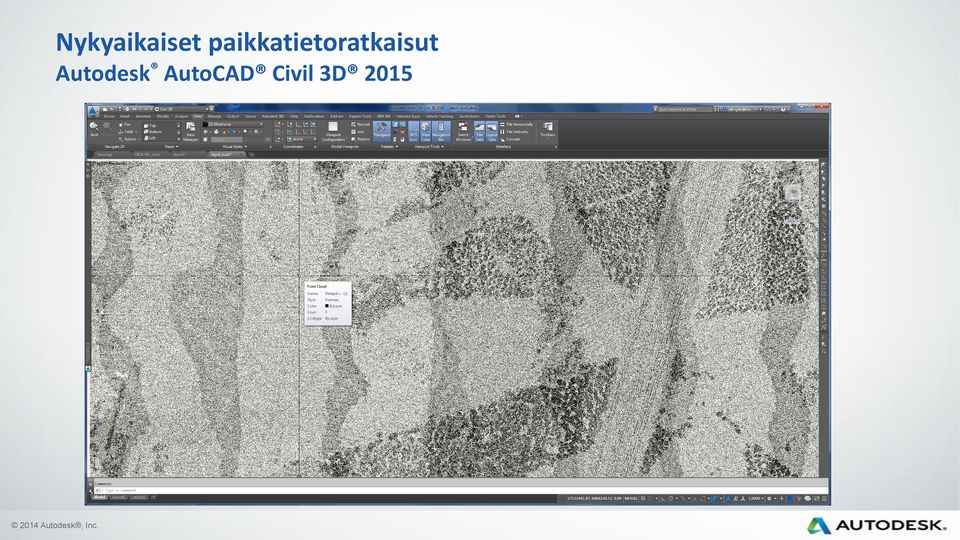
Task: Click the ViewCube in drawing area
Action: pos(793,193)
